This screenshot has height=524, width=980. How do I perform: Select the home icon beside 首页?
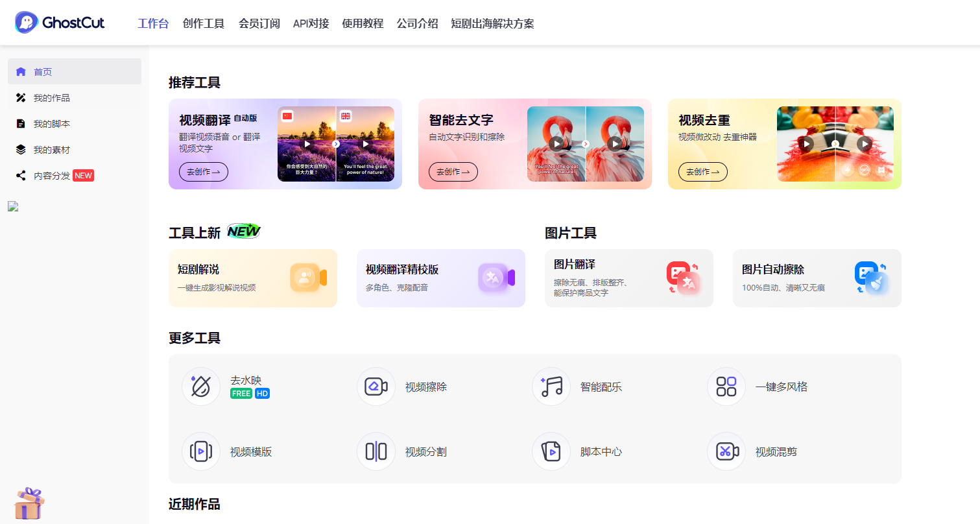click(x=21, y=71)
